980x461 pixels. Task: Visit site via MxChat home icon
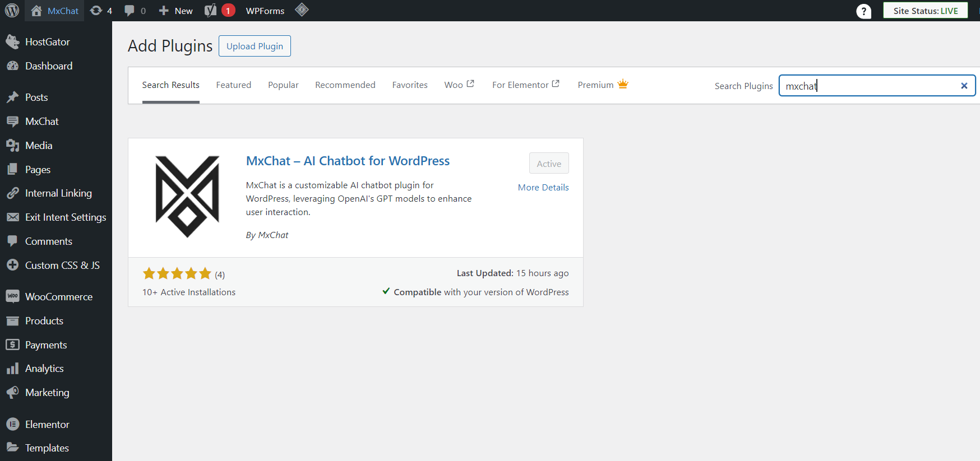[x=36, y=11]
